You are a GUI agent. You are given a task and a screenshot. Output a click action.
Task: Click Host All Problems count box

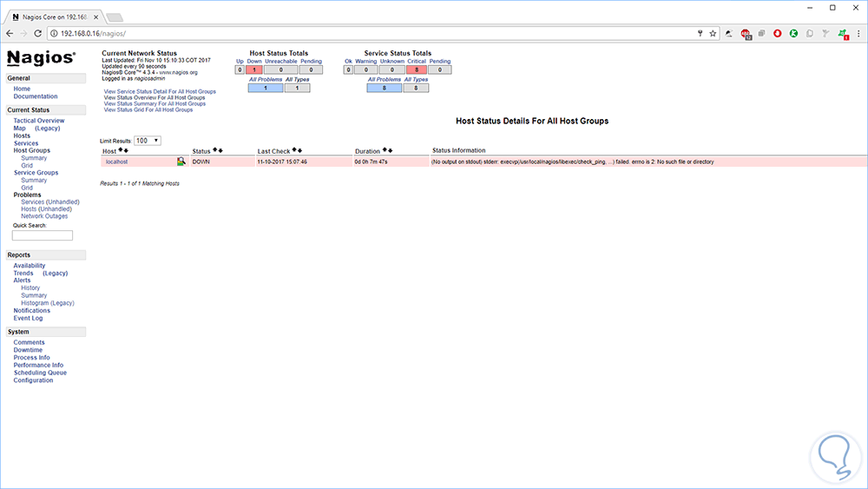[265, 88]
